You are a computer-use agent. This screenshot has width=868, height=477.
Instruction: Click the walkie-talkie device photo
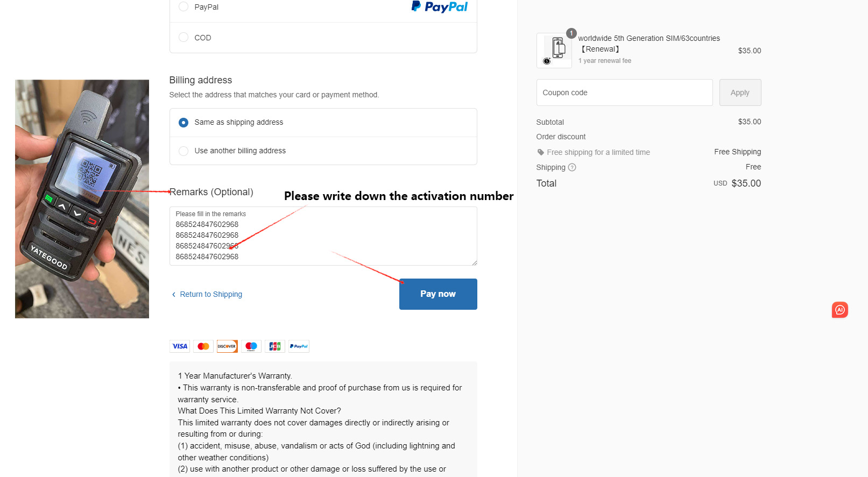coord(82,199)
